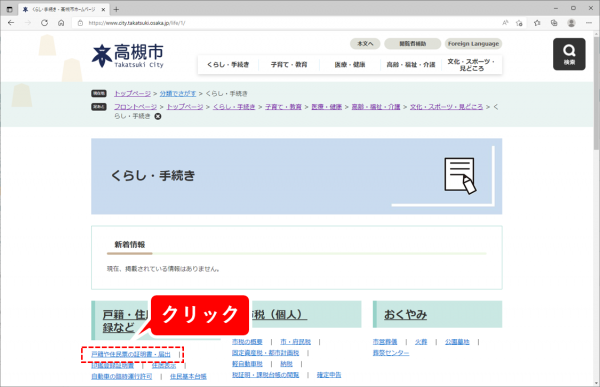The width and height of the screenshot is (600, 387).
Task: Open the Favorites list icon
Action: point(537,23)
